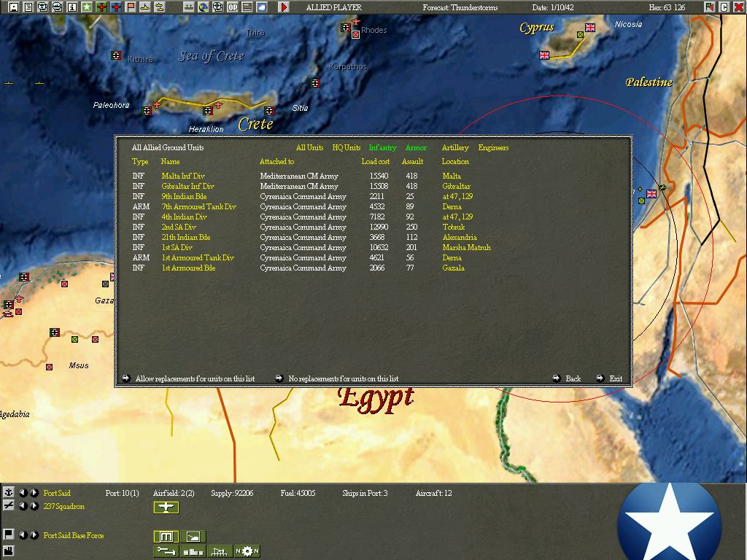Image resolution: width=747 pixels, height=560 pixels.
Task: Click the gear settings icon with N labels
Action: [x=247, y=551]
